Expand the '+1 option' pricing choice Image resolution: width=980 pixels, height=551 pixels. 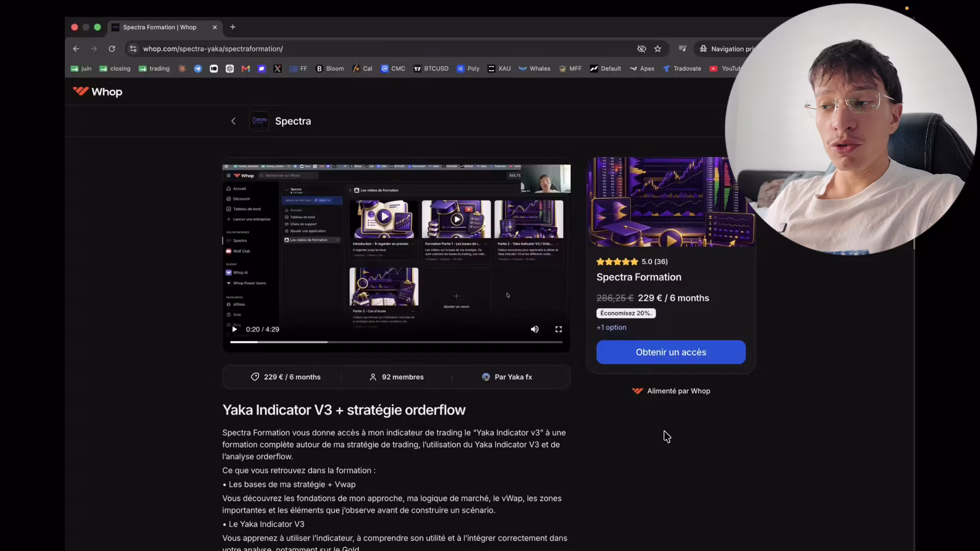611,328
